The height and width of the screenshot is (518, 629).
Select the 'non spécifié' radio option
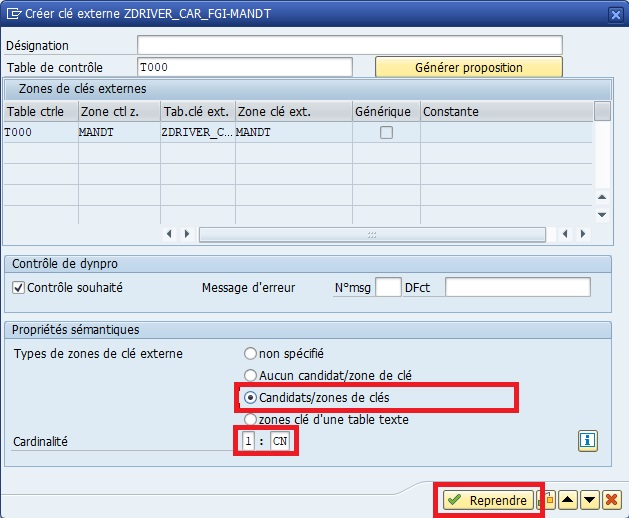point(250,353)
